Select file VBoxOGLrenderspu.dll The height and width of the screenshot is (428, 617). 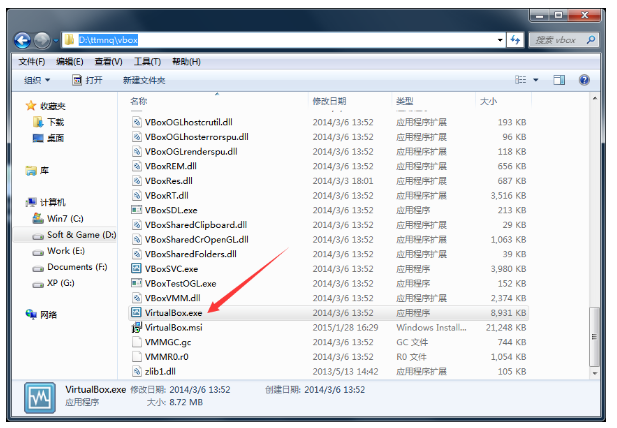point(191,151)
